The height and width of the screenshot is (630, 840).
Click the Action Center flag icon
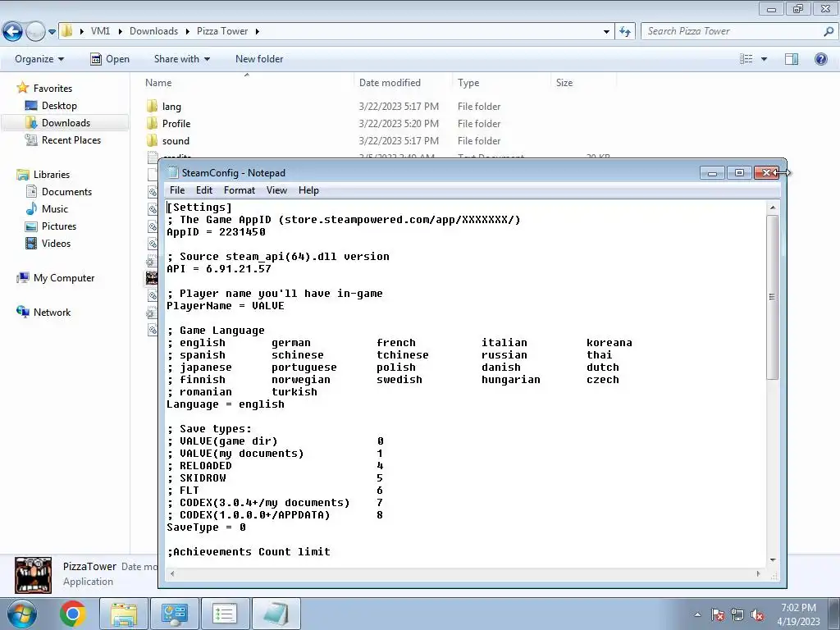(x=719, y=614)
